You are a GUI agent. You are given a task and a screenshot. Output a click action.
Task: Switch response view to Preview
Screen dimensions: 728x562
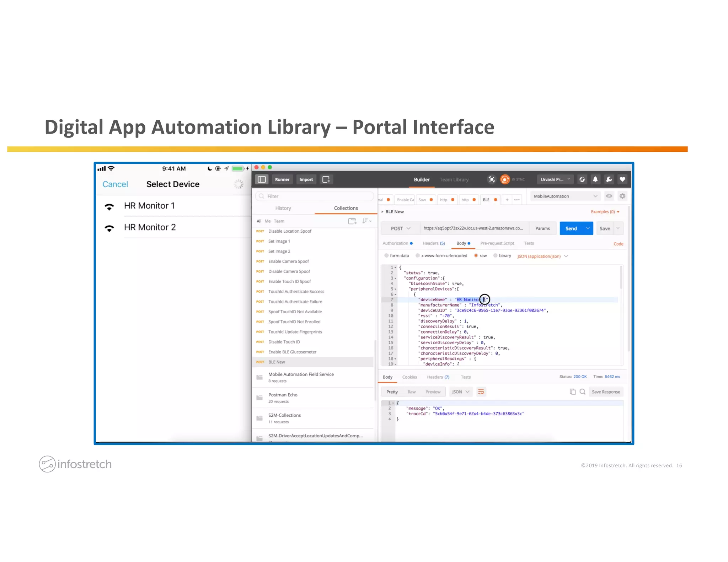[x=433, y=392]
